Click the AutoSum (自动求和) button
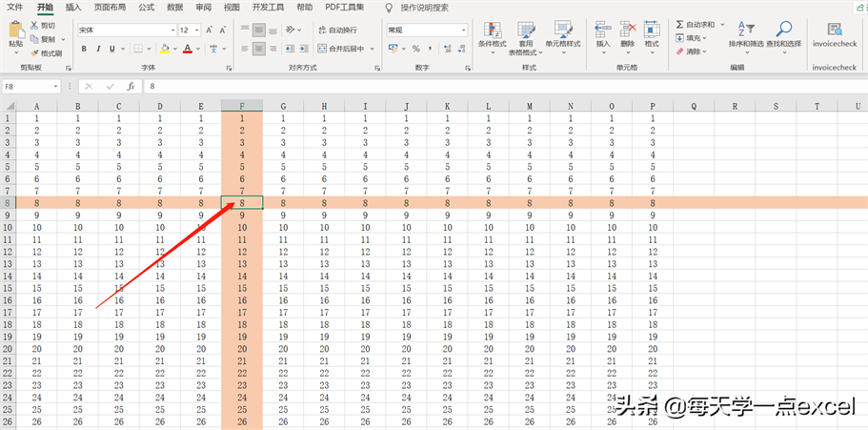Screen dimensions: 868x430 click(699, 24)
